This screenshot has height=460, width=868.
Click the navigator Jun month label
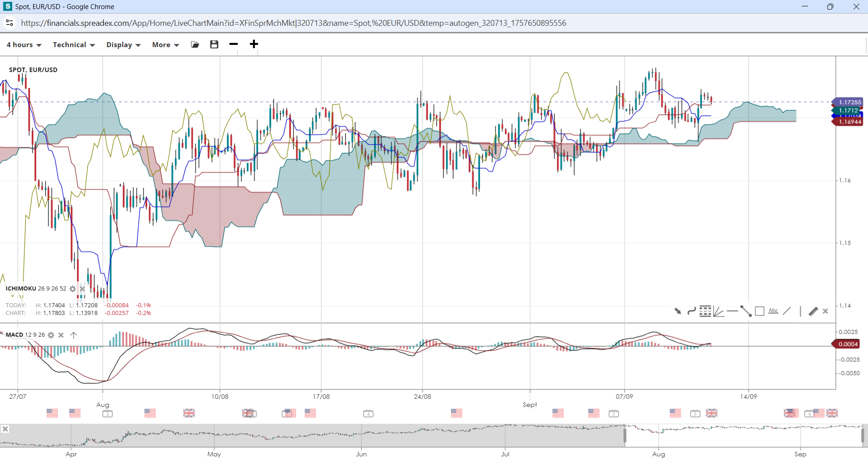click(x=361, y=454)
